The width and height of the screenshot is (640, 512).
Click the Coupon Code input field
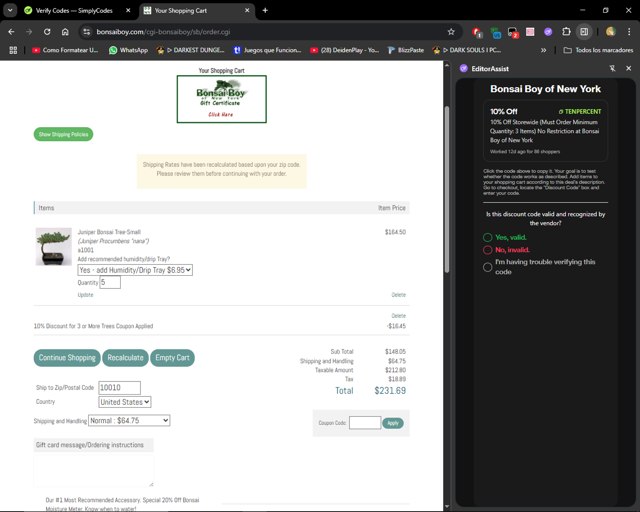[365, 423]
